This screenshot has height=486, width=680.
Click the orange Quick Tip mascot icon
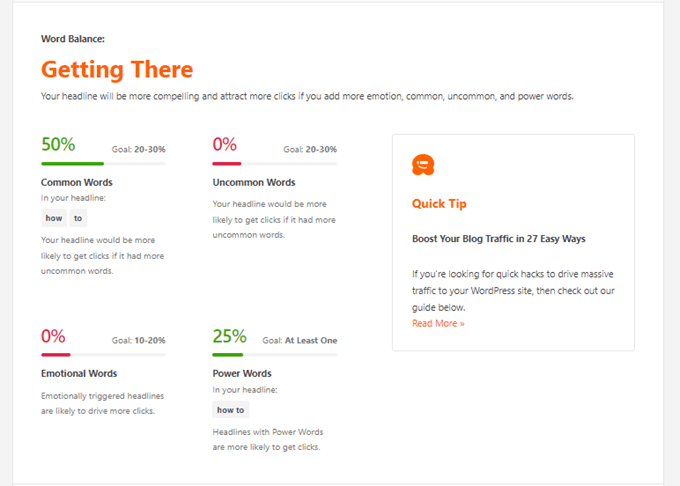423,165
